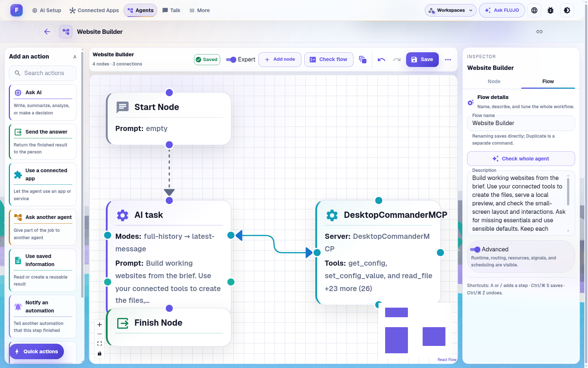Add the Notify an automation action
Image resolution: width=588 pixels, height=368 pixels.
click(x=43, y=316)
